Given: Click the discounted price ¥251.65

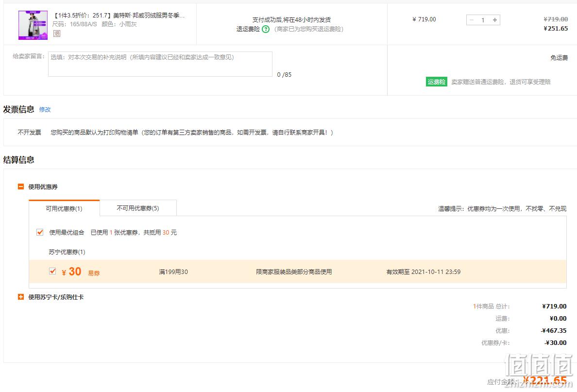Looking at the screenshot, I should (x=556, y=28).
